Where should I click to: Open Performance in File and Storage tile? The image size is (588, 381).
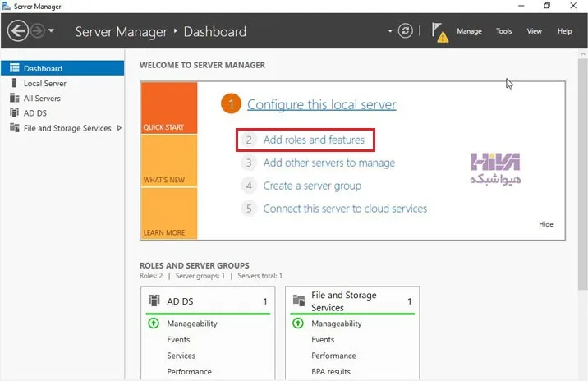click(x=333, y=356)
